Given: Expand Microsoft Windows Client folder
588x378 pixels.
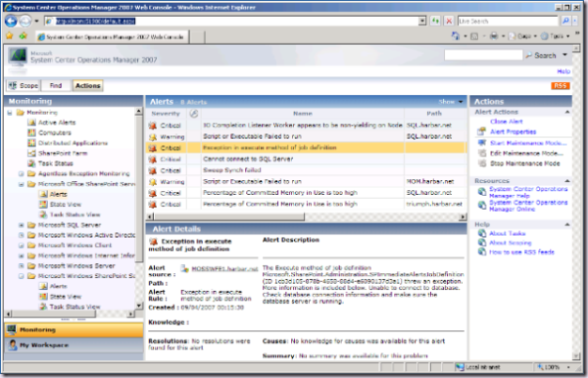Looking at the screenshot, I should pos(21,246).
